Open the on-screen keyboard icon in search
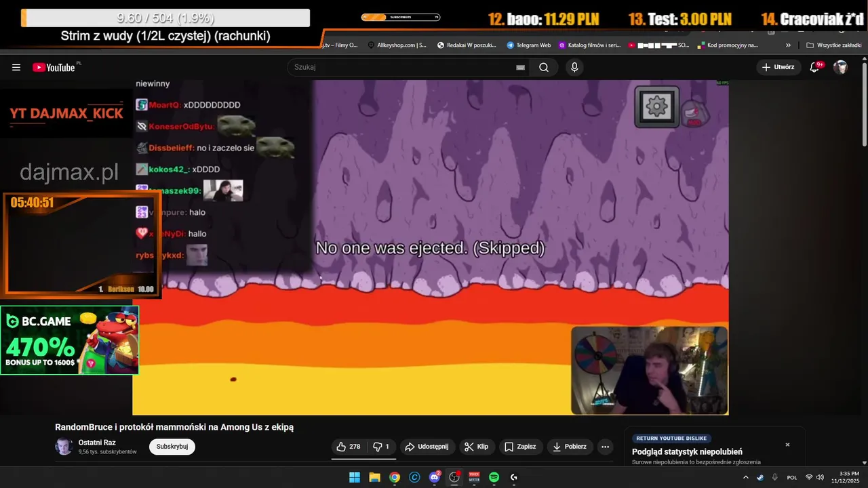This screenshot has height=488, width=868. point(520,67)
